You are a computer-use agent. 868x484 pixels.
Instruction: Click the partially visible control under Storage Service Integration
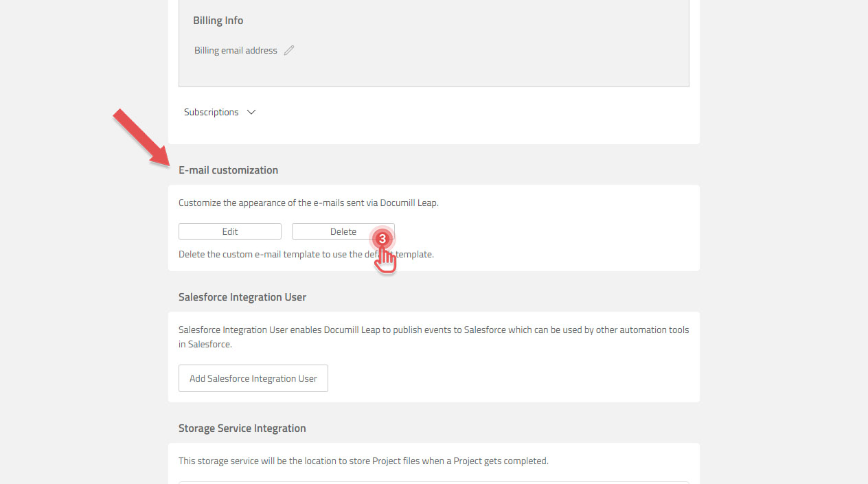coord(433,482)
